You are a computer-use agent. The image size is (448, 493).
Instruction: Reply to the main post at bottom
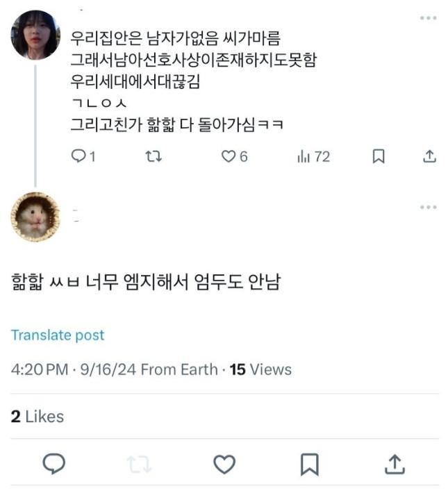pos(53,464)
